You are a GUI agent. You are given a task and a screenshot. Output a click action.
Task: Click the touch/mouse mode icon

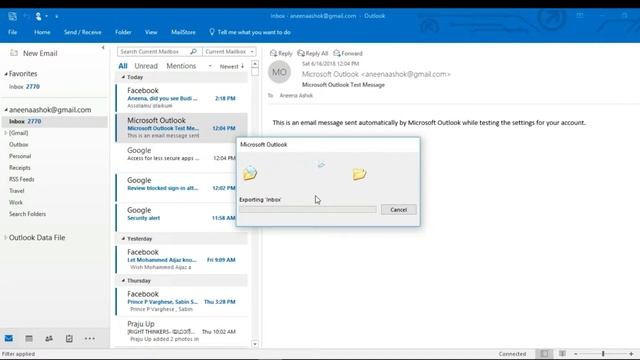click(38, 16)
